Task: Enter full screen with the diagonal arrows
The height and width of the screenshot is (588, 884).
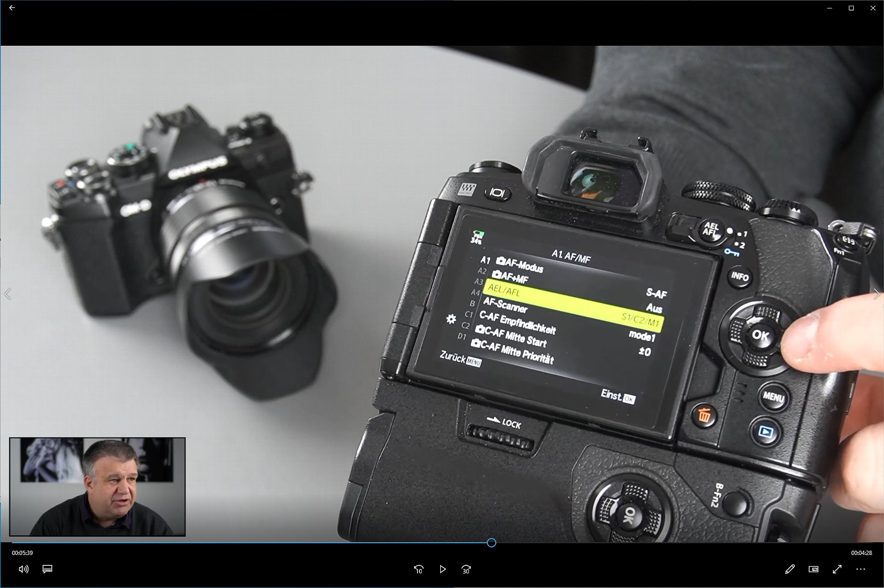Action: pos(837,569)
